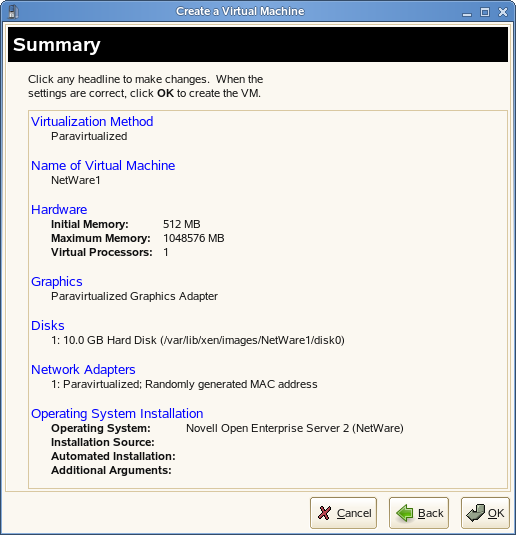Screen dimensions: 516x535
Task: Click the 'Installation Source:' label
Action: (x=103, y=442)
